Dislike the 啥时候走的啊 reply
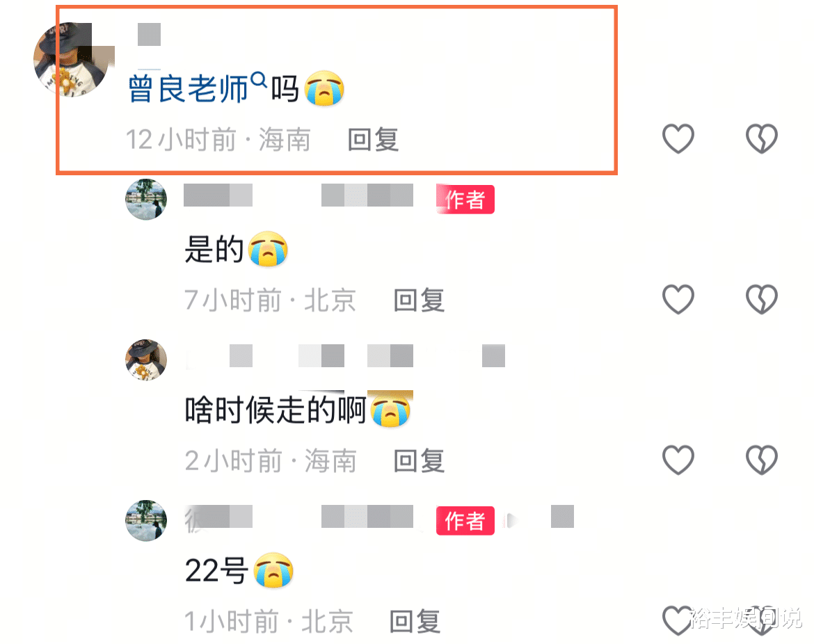Screen dimensions: 814x644 pyautogui.click(x=762, y=460)
